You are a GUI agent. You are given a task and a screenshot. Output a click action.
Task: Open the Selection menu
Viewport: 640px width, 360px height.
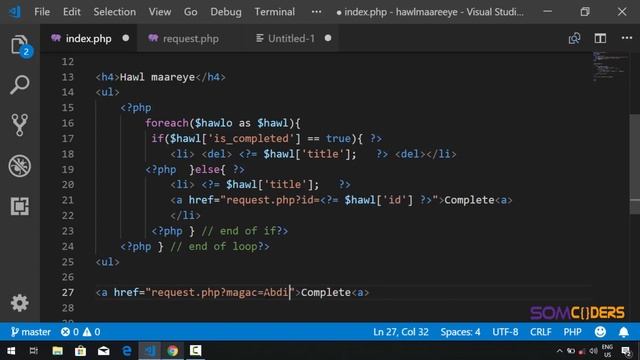pyautogui.click(x=115, y=12)
